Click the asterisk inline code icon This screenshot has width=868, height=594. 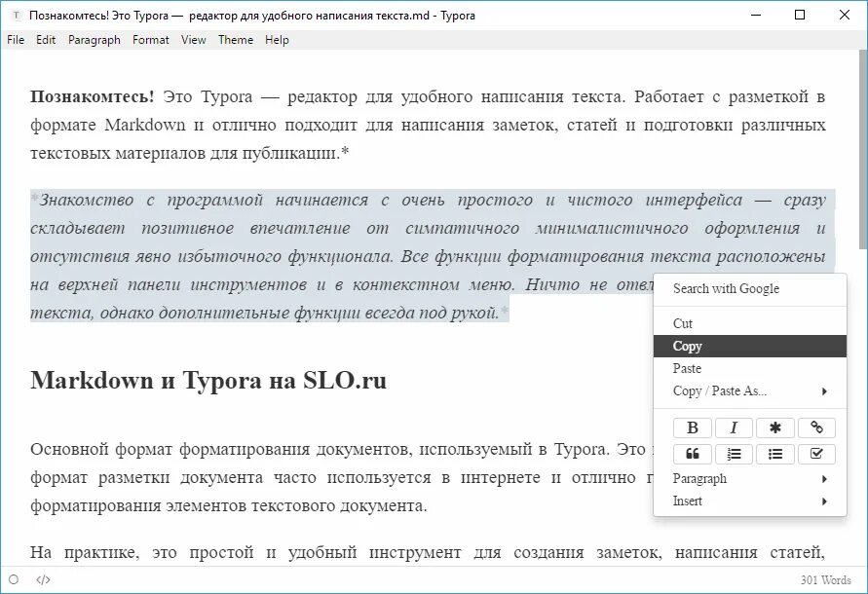(775, 427)
